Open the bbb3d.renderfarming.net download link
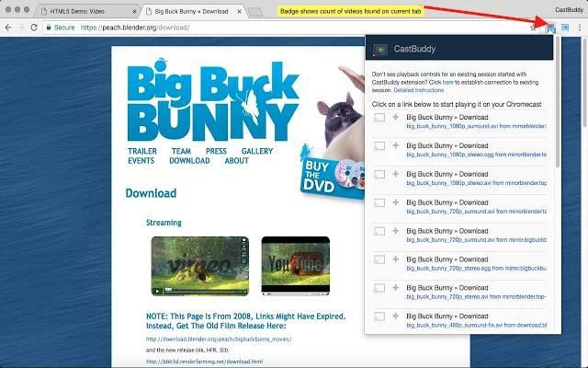The image size is (588, 368). pyautogui.click(x=204, y=362)
